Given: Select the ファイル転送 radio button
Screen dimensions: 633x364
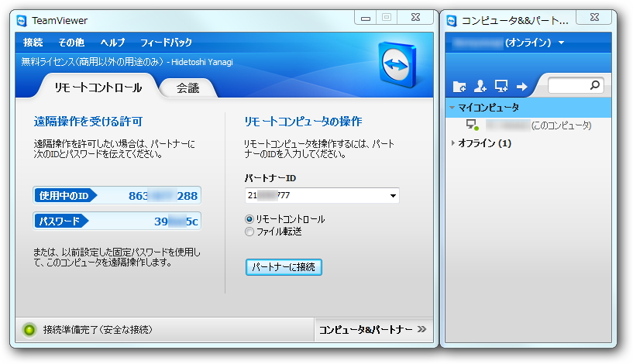Looking at the screenshot, I should 249,232.
